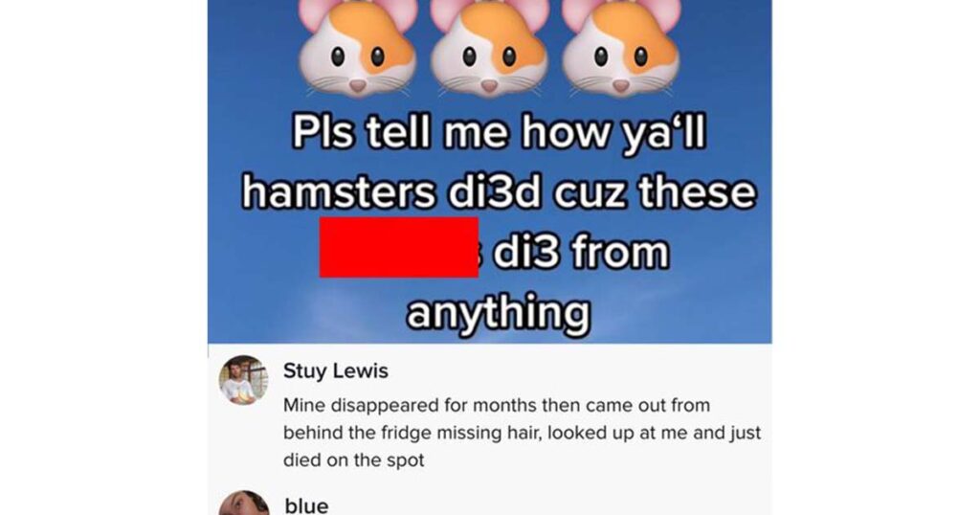Click the white area beside the comments

pyautogui.click(x=875, y=432)
